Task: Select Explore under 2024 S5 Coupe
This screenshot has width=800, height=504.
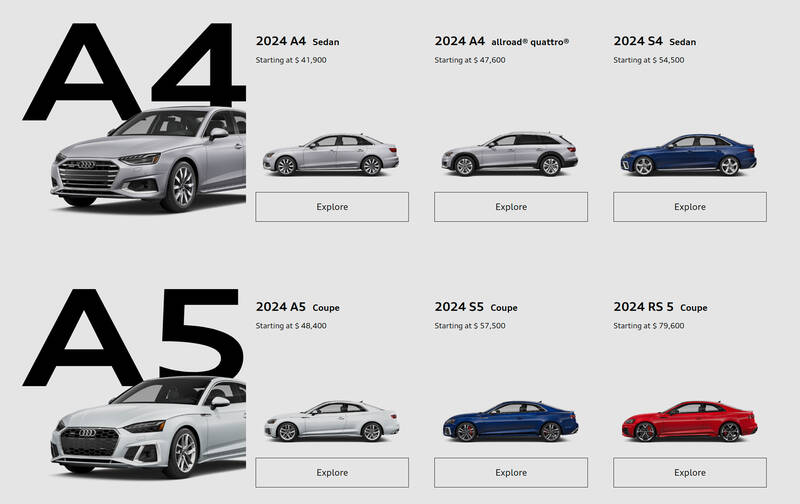Action: pos(511,472)
